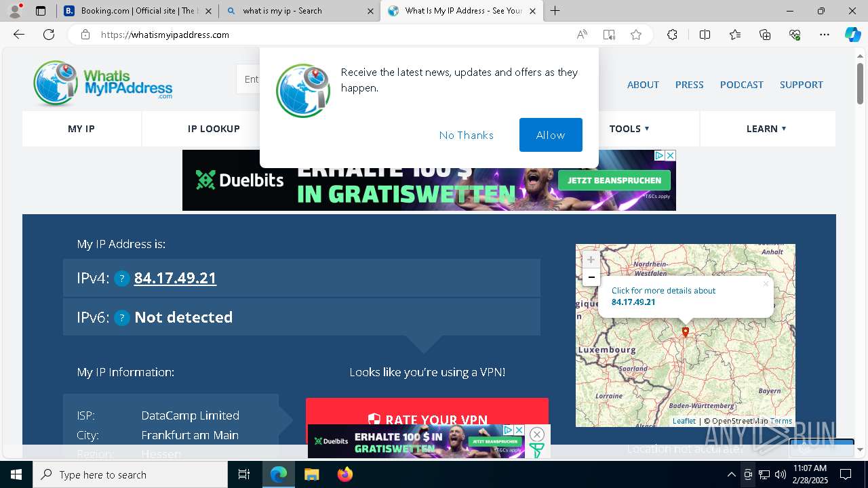868x488 pixels.
Task: Activate the Read aloud icon
Action: pyautogui.click(x=582, y=35)
